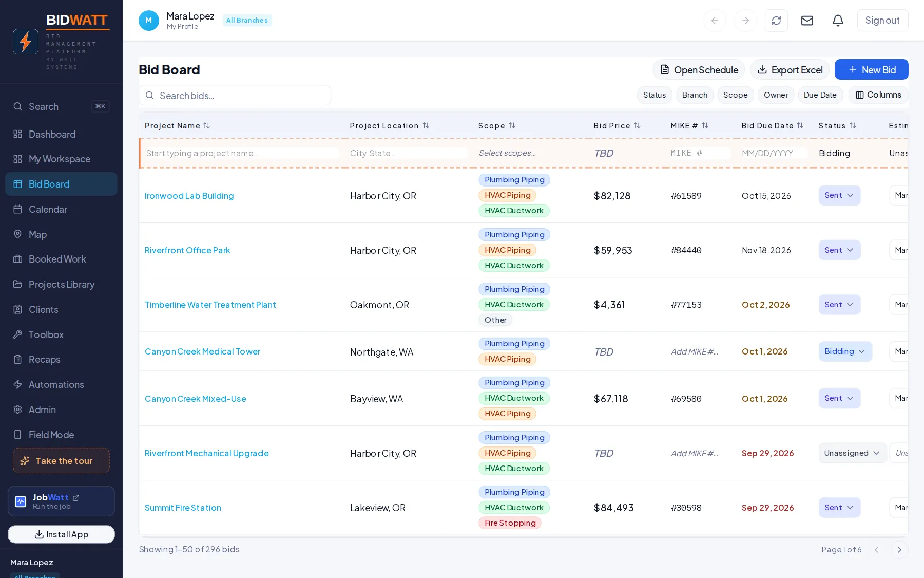
Task: Sort by Project Location column arrows
Action: coord(426,125)
